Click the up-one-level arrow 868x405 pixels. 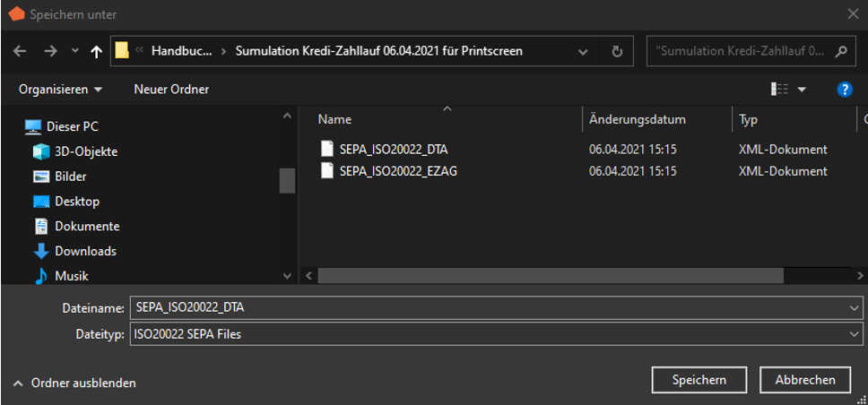[96, 52]
